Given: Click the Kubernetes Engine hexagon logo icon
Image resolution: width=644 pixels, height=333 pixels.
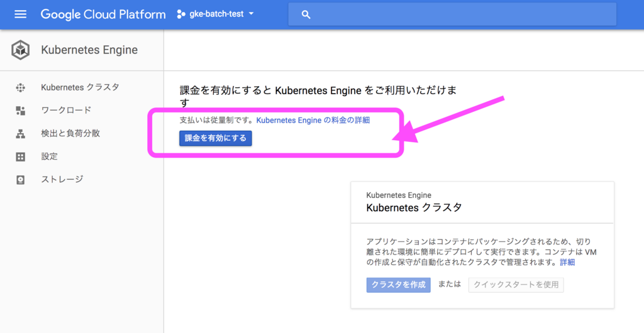Looking at the screenshot, I should coord(20,50).
